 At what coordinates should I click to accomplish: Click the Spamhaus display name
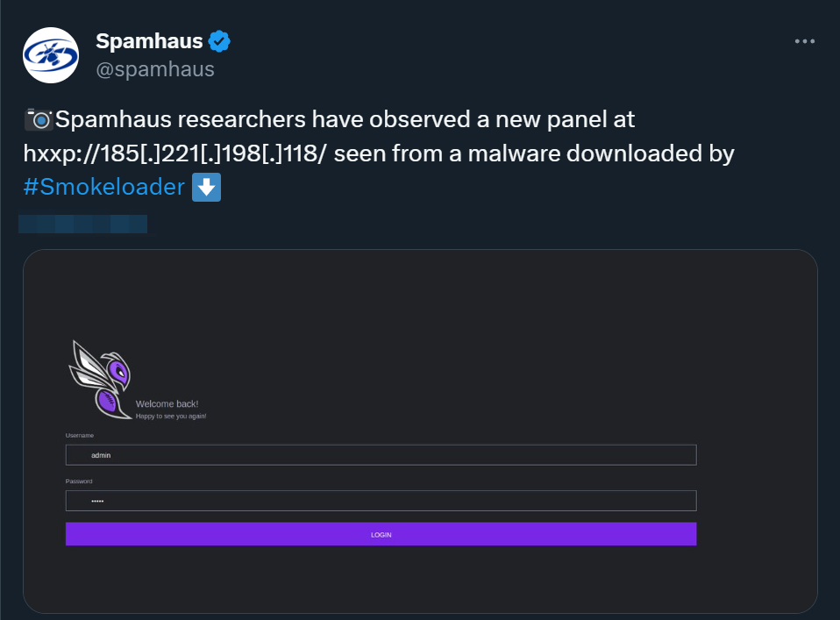[x=149, y=41]
